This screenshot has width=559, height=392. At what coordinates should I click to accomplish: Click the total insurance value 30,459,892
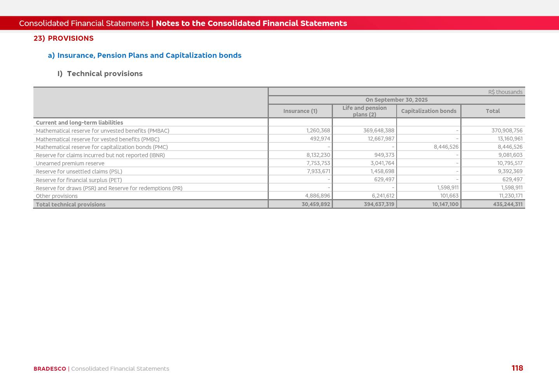point(315,204)
